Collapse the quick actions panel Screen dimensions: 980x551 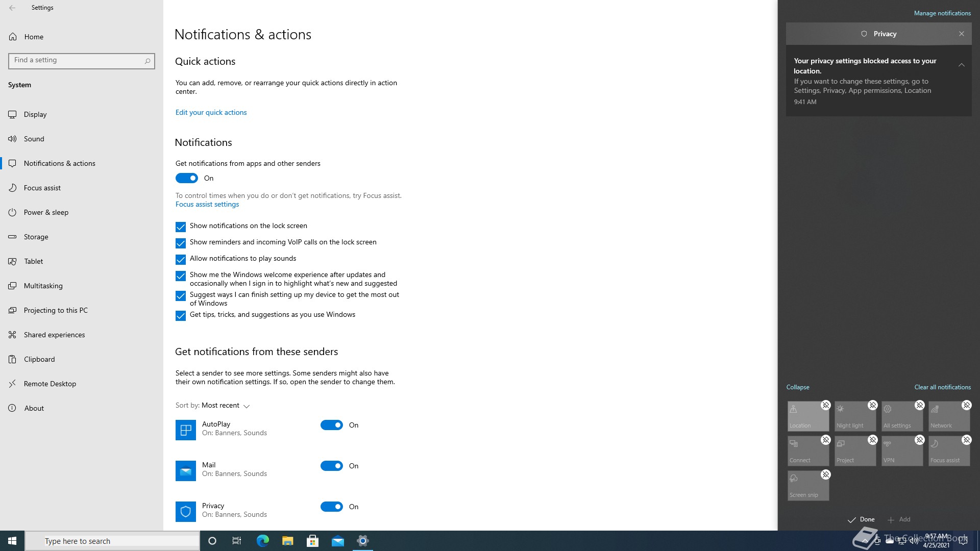[x=798, y=387]
